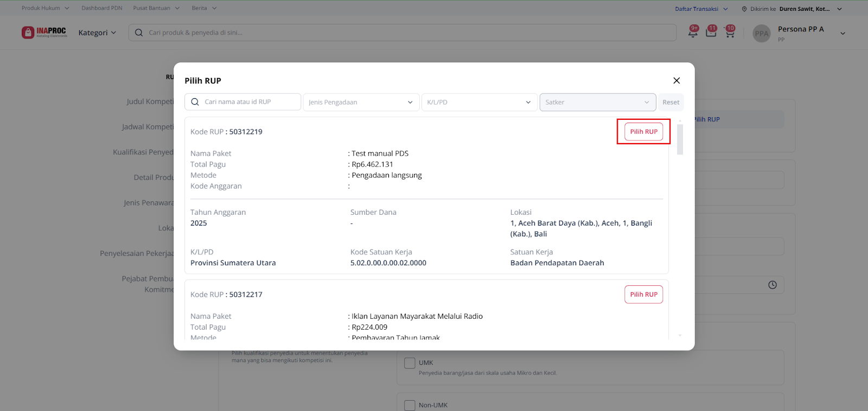
Task: Click the PPA profile avatar
Action: pos(762,33)
